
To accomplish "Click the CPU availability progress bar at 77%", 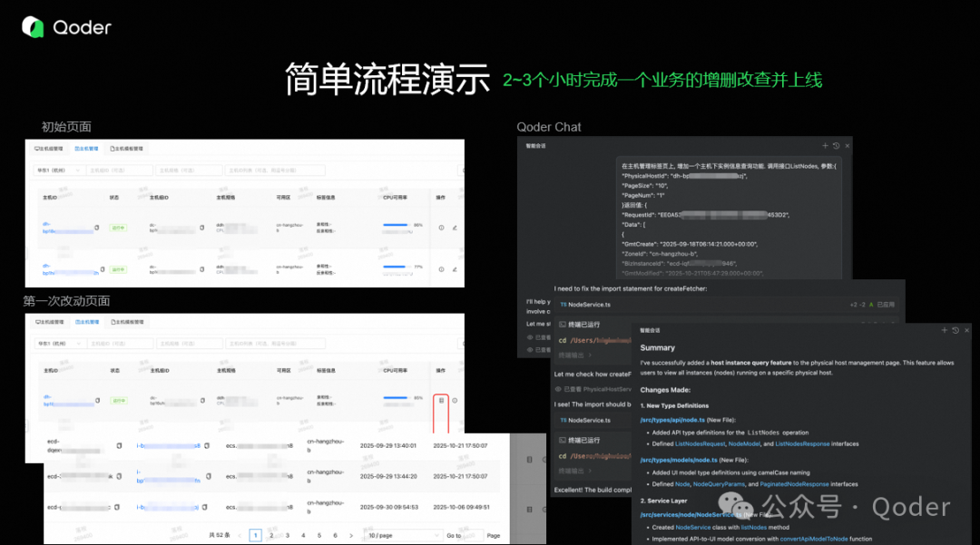I will coord(395,266).
